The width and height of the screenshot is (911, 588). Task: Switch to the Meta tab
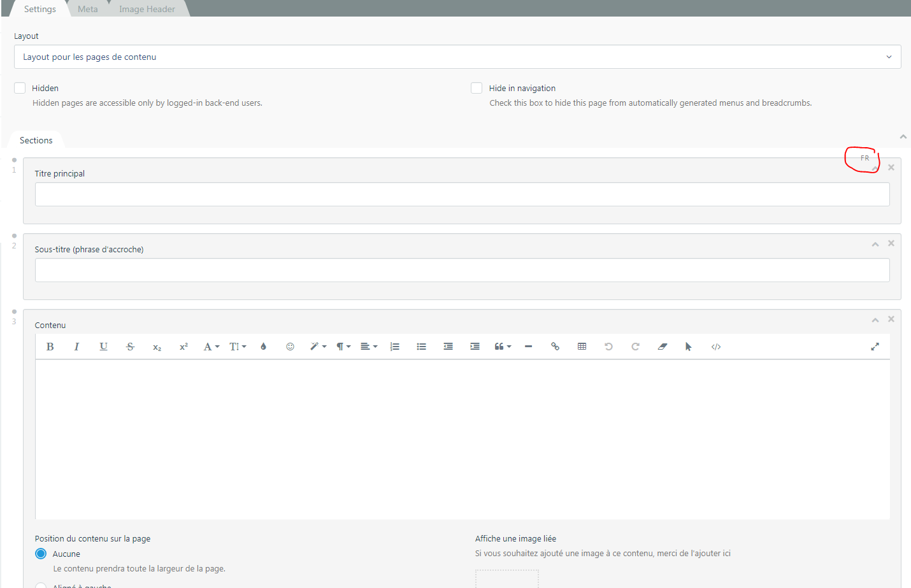[87, 8]
